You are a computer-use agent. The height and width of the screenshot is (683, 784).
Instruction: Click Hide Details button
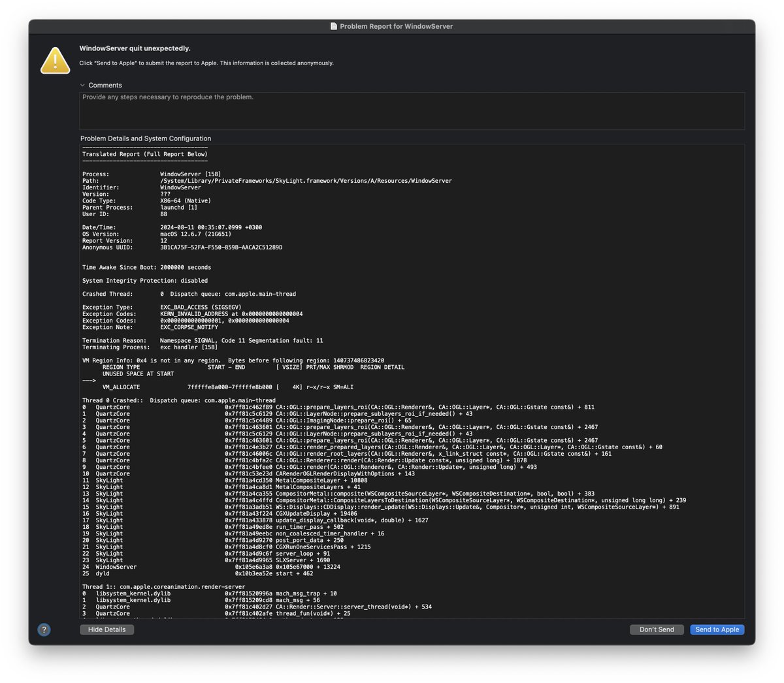[106, 629]
